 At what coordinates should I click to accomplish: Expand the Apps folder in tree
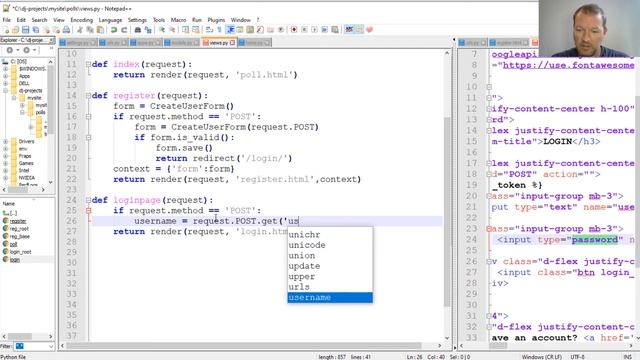(6, 76)
